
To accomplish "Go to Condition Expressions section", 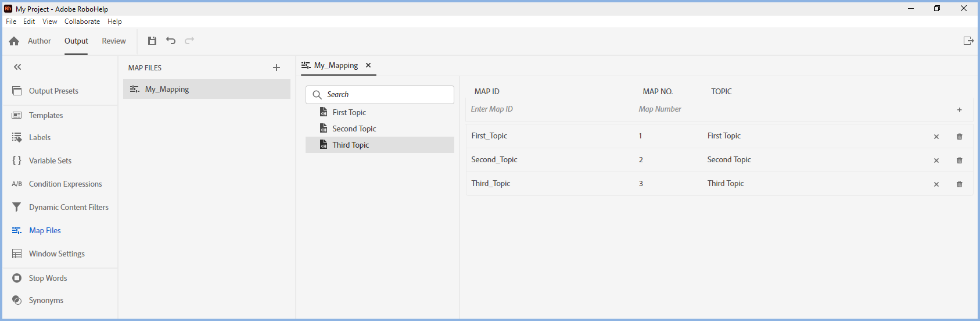I will pos(65,184).
